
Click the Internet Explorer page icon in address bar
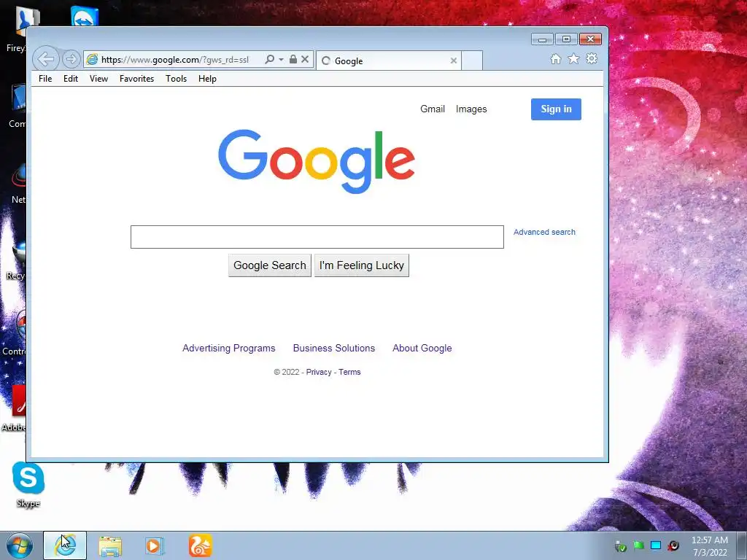(x=92, y=60)
